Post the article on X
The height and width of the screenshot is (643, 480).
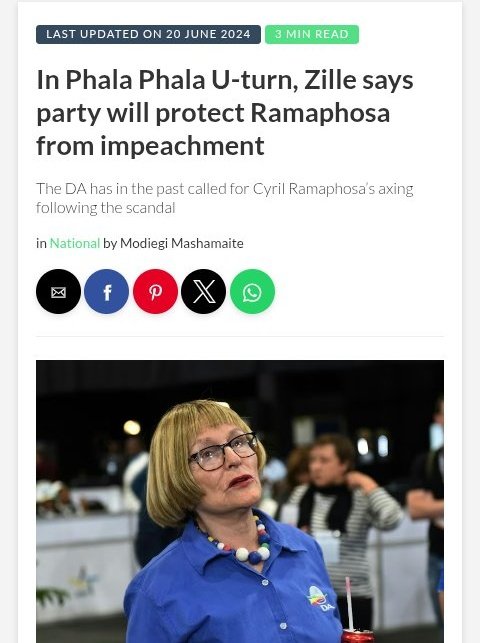pos(204,292)
